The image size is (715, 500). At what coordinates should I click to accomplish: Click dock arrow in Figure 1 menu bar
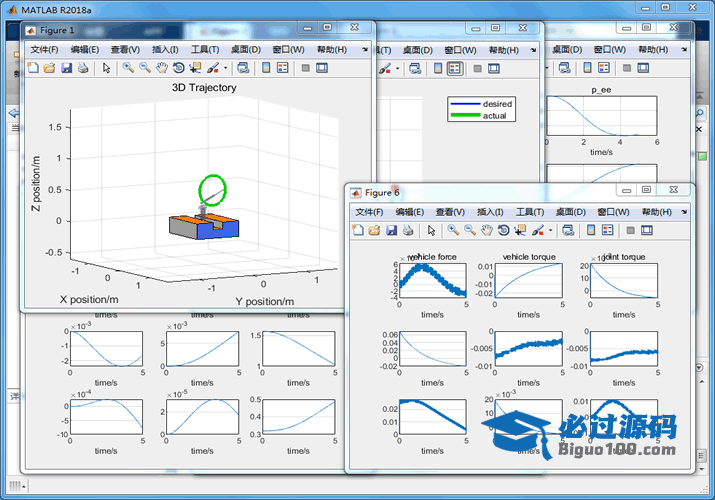click(365, 49)
